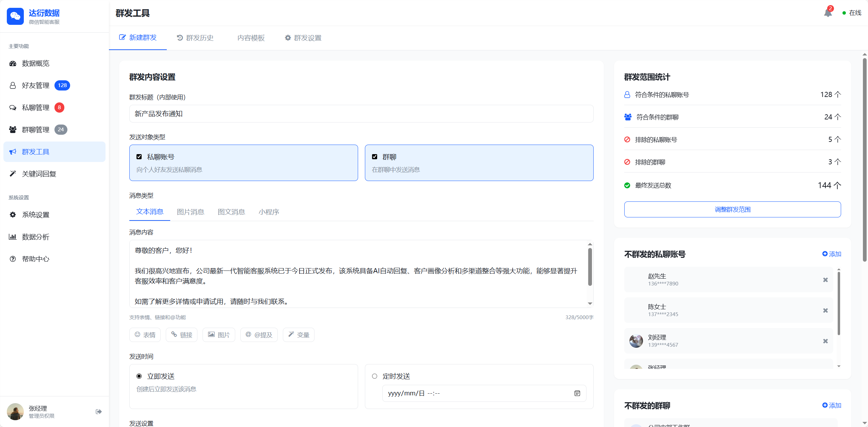
Task: Click the logout icon next to 张经理
Action: pyautogui.click(x=98, y=411)
